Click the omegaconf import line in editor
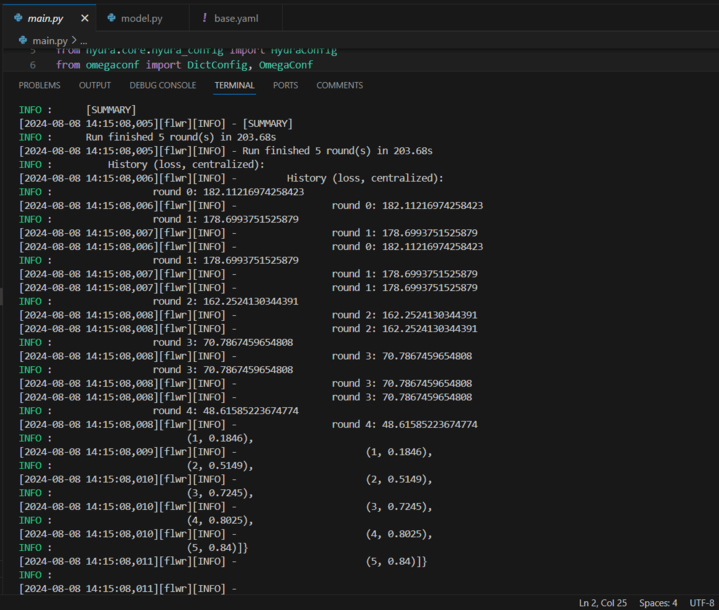 [184, 65]
